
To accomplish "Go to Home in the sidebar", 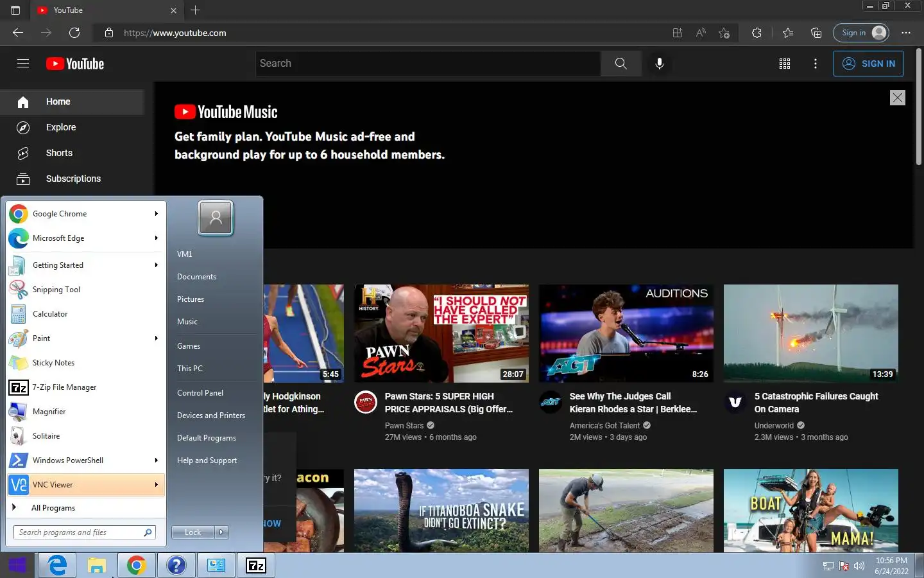I will click(x=72, y=101).
